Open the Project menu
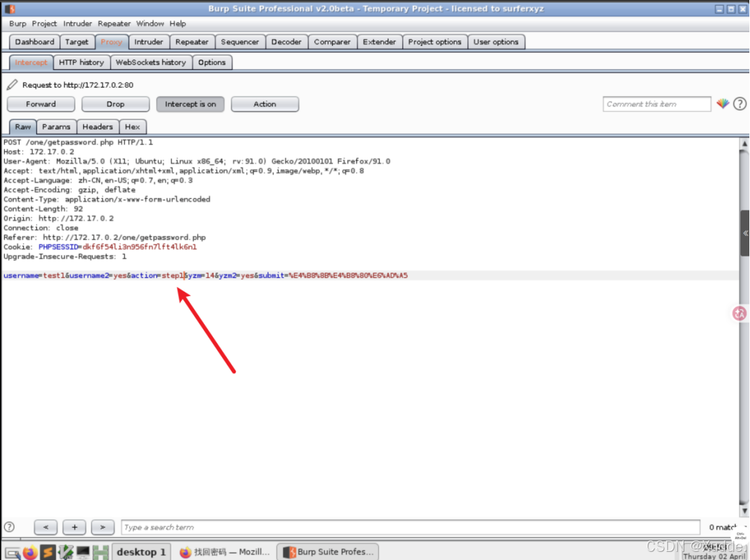The image size is (750, 560). [x=45, y=24]
